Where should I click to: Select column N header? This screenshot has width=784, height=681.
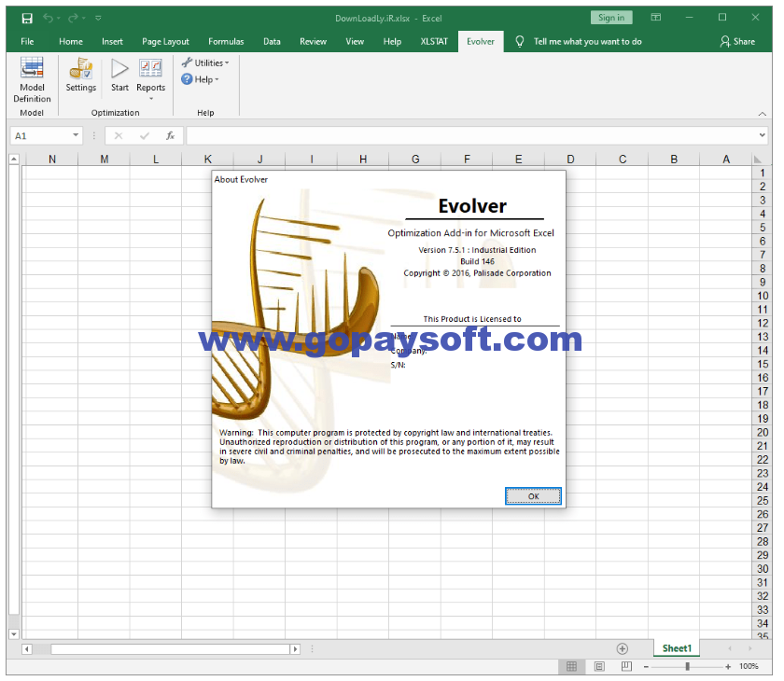[52, 160]
